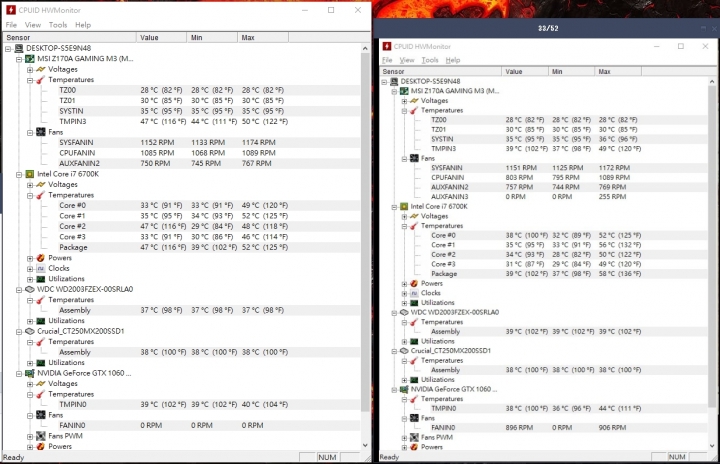
Task: Open File menu in left HWMonitor window
Action: pyautogui.click(x=11, y=25)
